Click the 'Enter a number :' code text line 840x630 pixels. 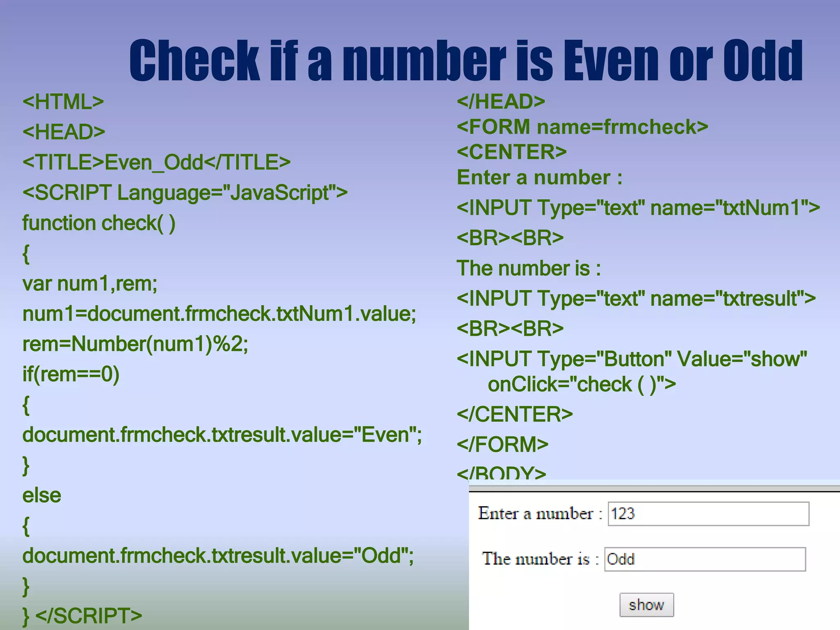coord(540,178)
